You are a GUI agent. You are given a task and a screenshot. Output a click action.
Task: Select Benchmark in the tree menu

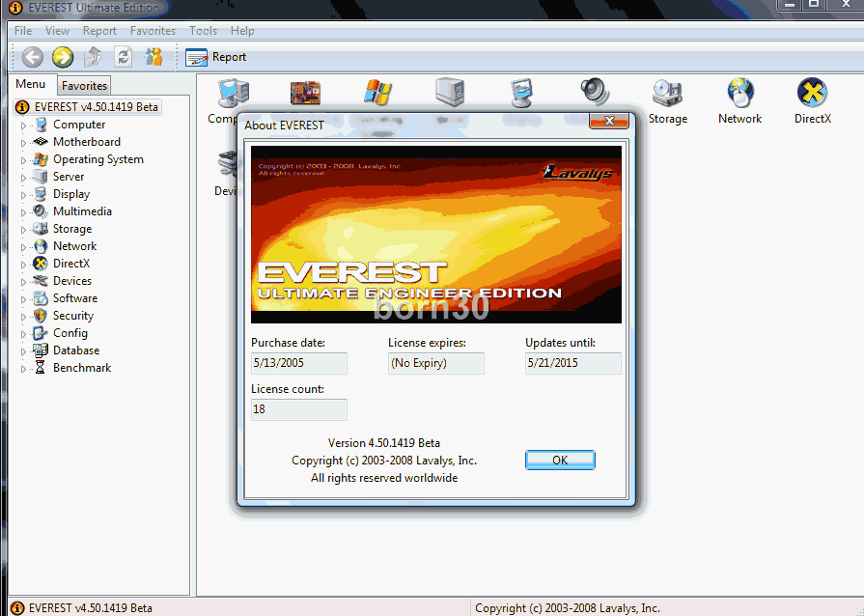pos(82,368)
